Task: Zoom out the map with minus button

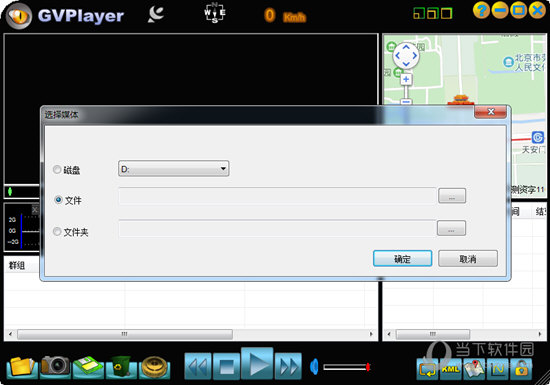Action: pos(406,101)
